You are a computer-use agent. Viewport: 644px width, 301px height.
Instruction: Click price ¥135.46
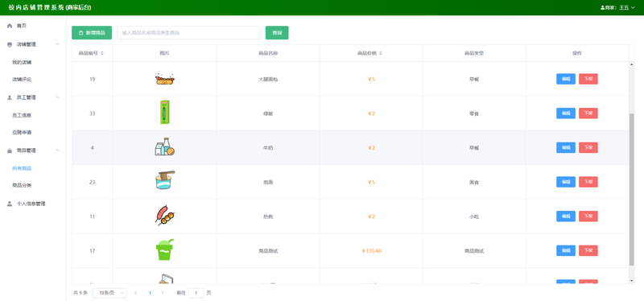pyautogui.click(x=371, y=250)
